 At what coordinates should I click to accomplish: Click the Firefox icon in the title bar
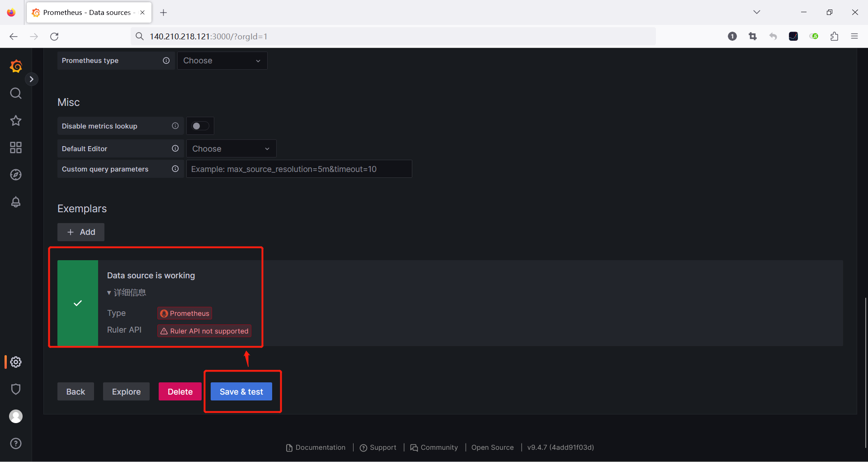(11, 13)
